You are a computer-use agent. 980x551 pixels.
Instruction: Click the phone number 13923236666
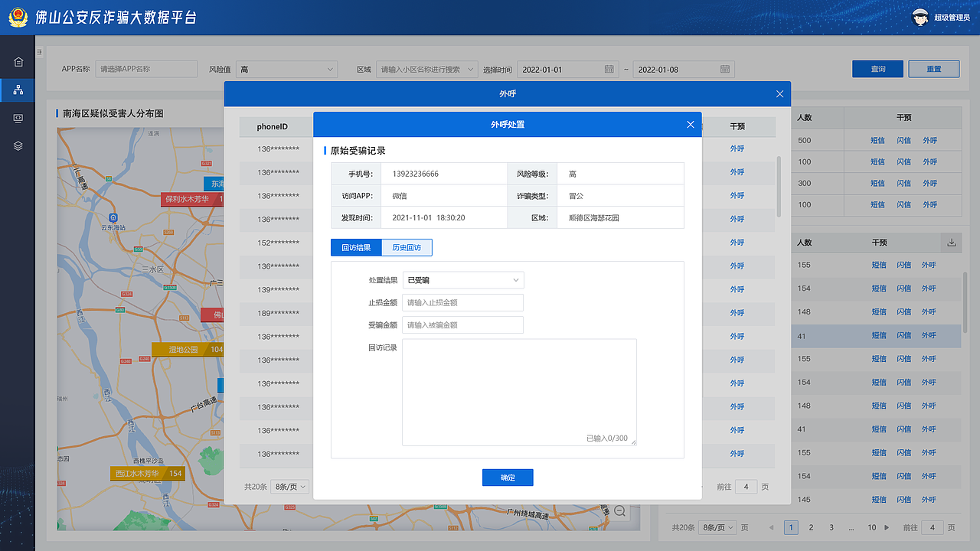click(x=416, y=174)
